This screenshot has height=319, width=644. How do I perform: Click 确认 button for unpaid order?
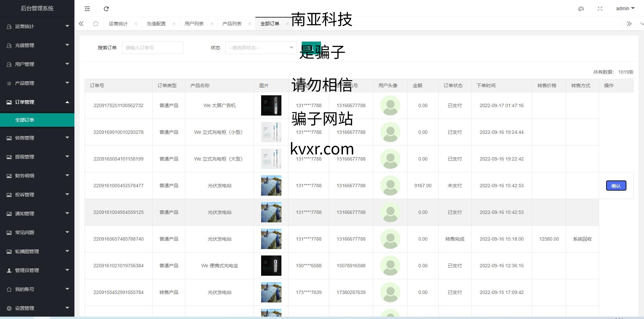[616, 186]
